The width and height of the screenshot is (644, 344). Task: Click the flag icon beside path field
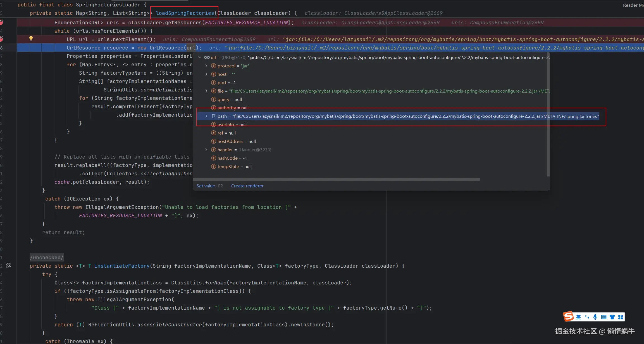214,116
